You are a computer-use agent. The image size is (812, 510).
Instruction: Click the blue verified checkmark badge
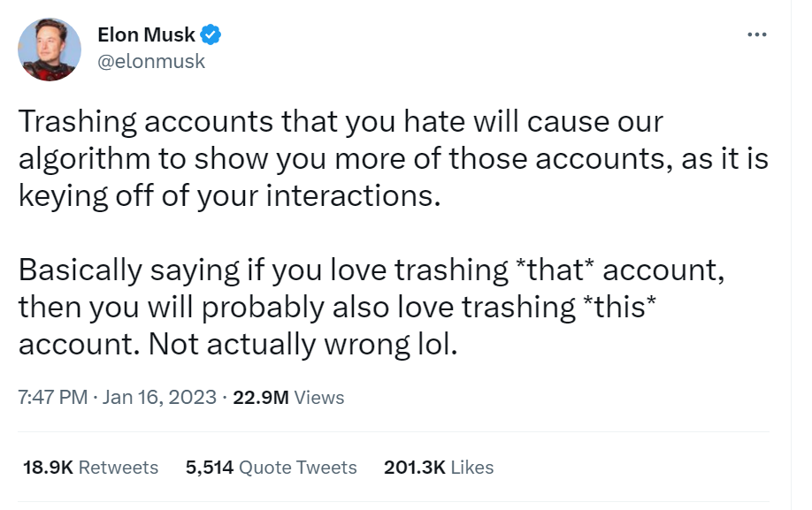tap(211, 36)
